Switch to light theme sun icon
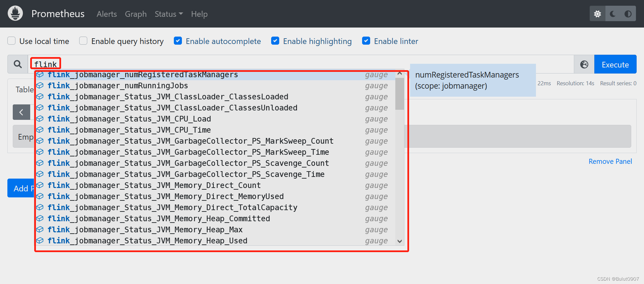 597,14
